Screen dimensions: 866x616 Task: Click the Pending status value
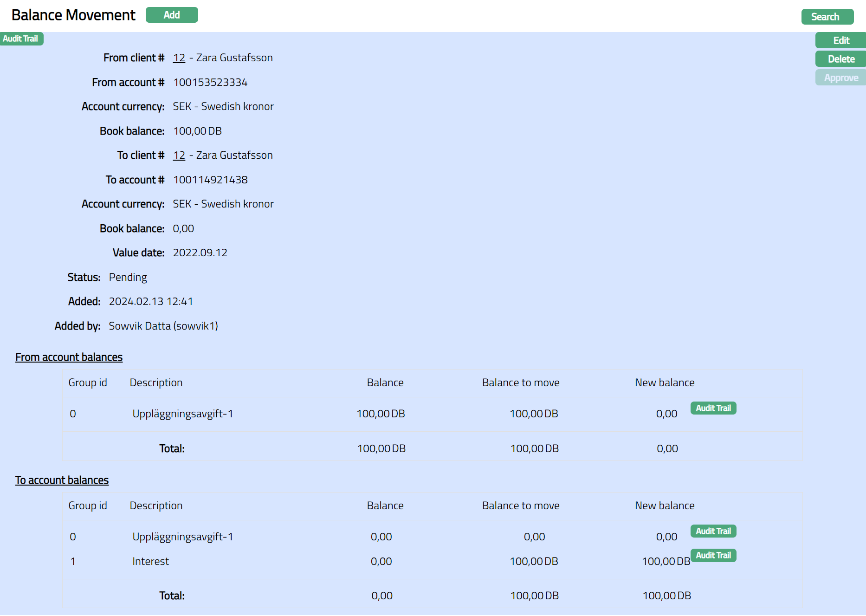pyautogui.click(x=128, y=278)
